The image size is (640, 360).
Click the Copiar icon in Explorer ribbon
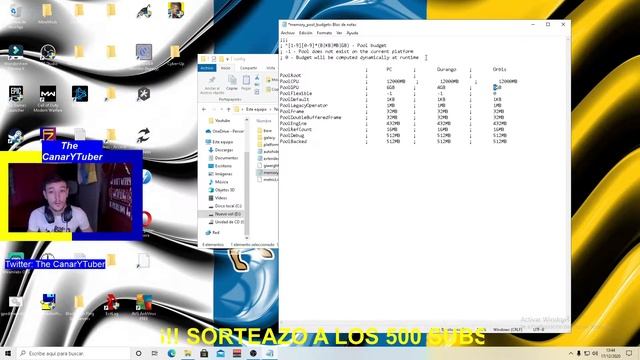(232, 82)
